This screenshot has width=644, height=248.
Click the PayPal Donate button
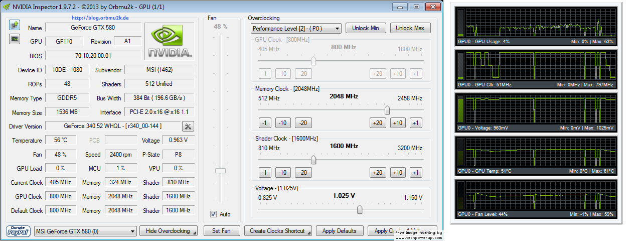[19, 231]
